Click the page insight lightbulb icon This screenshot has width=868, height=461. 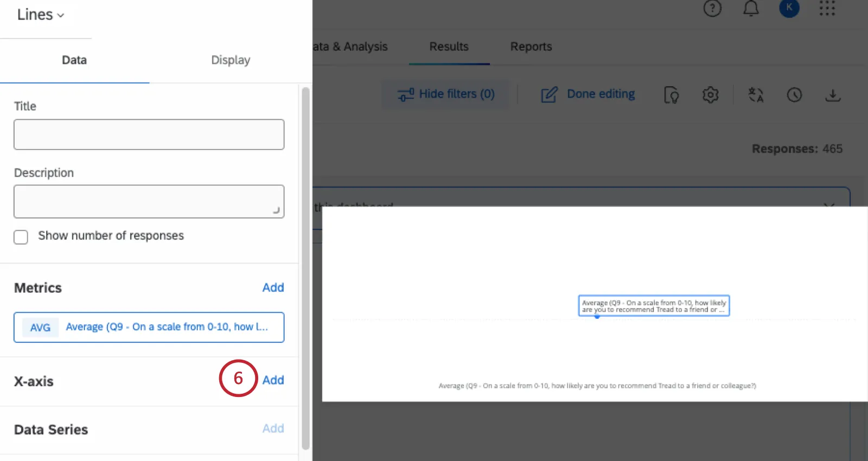click(672, 95)
